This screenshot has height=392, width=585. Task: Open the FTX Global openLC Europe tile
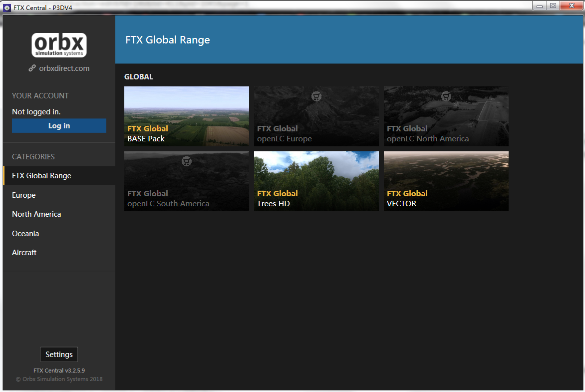pyautogui.click(x=316, y=116)
